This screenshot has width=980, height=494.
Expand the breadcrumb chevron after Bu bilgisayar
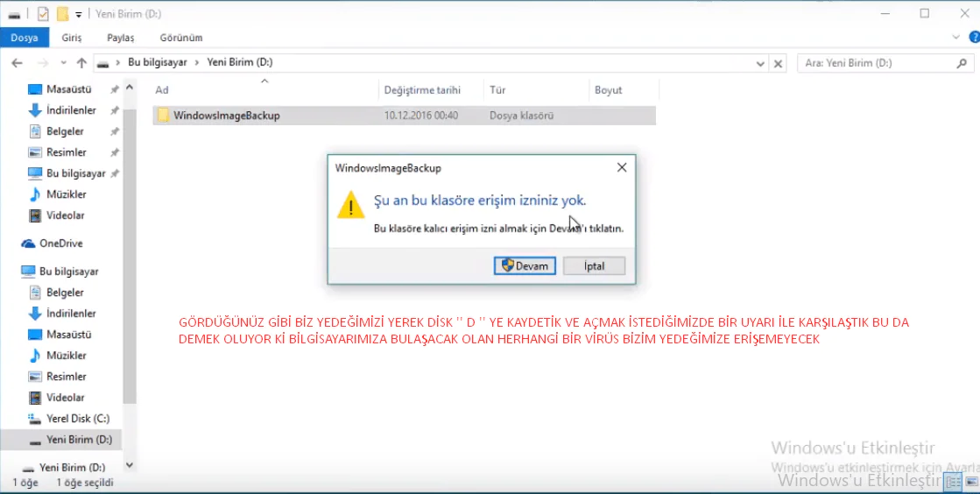pyautogui.click(x=197, y=62)
